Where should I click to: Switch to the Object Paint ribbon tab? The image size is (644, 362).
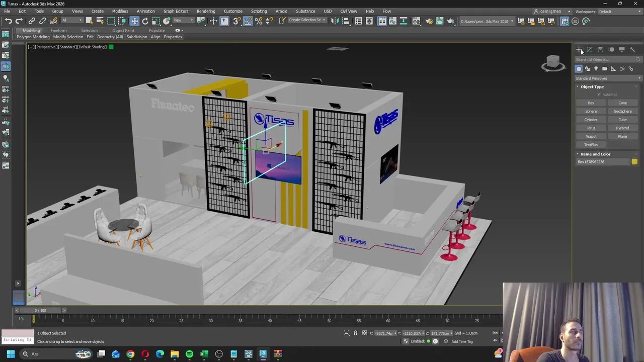click(x=123, y=30)
